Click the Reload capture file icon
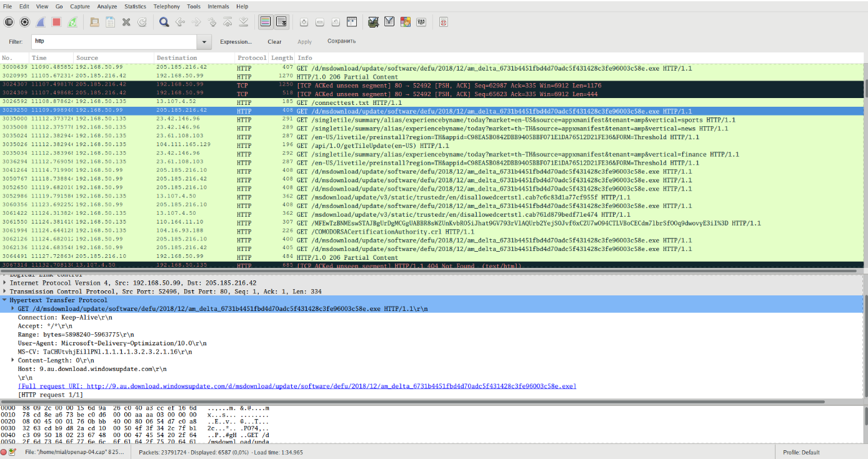Viewport: 868px width, 459px height. (142, 22)
